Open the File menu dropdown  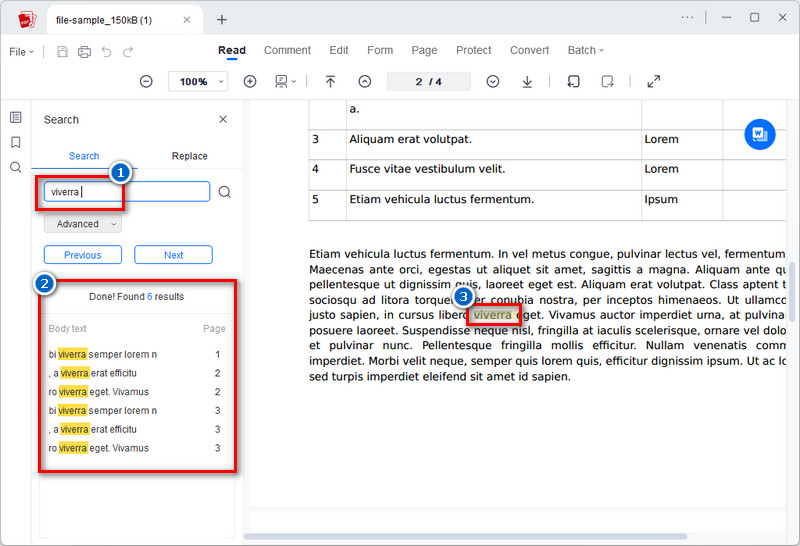[21, 52]
